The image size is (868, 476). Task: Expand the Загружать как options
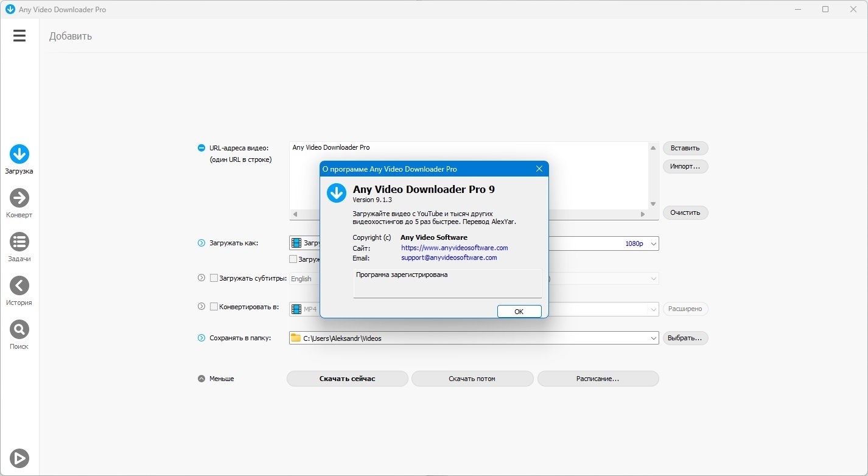201,243
